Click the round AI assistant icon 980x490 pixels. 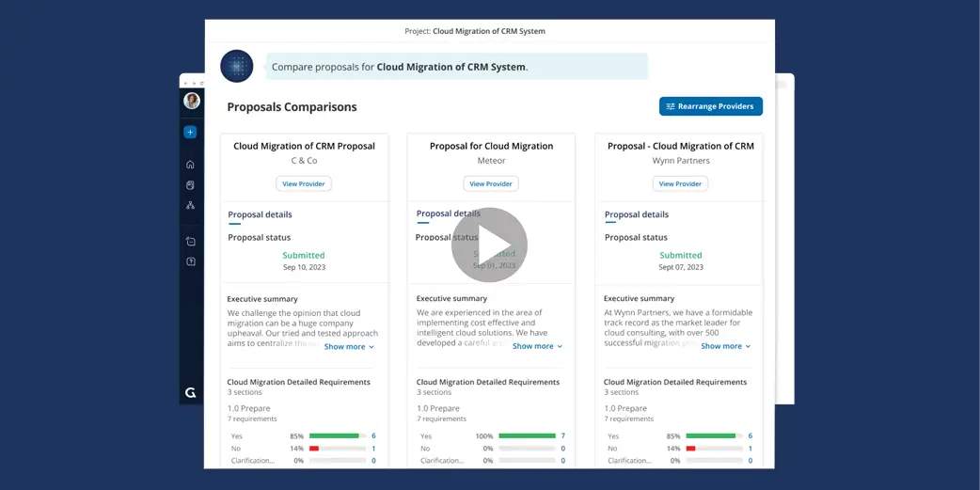point(237,67)
